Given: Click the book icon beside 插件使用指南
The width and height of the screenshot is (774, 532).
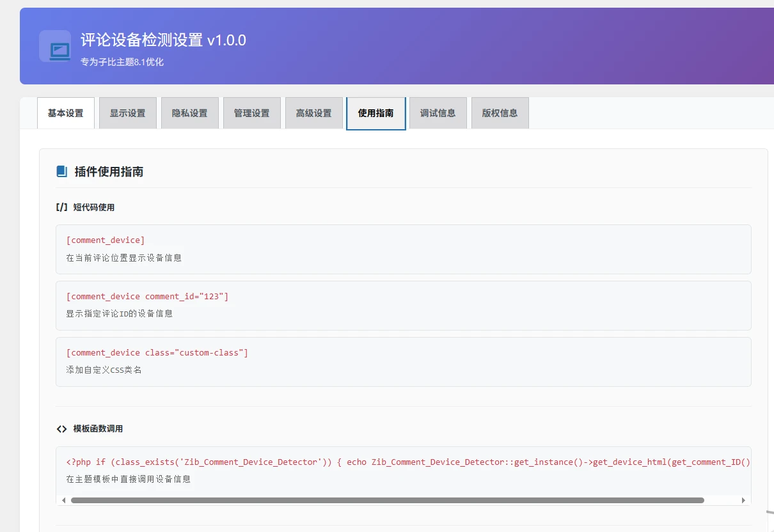Looking at the screenshot, I should [x=61, y=171].
